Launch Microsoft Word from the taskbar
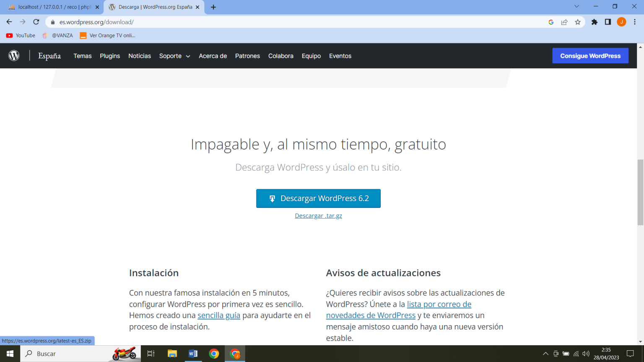This screenshot has height=362, width=644. pyautogui.click(x=193, y=354)
